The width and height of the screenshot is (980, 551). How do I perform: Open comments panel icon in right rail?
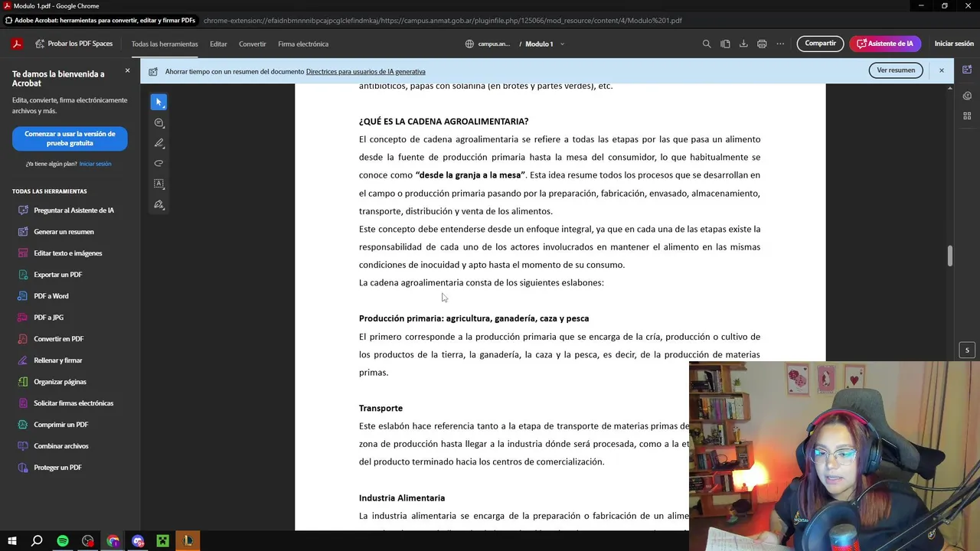click(x=967, y=96)
